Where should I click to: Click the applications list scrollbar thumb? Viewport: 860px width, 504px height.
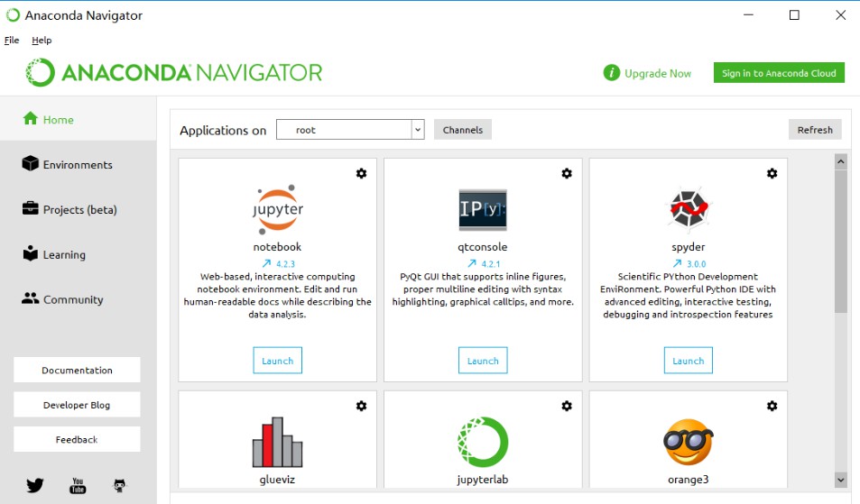(840, 241)
